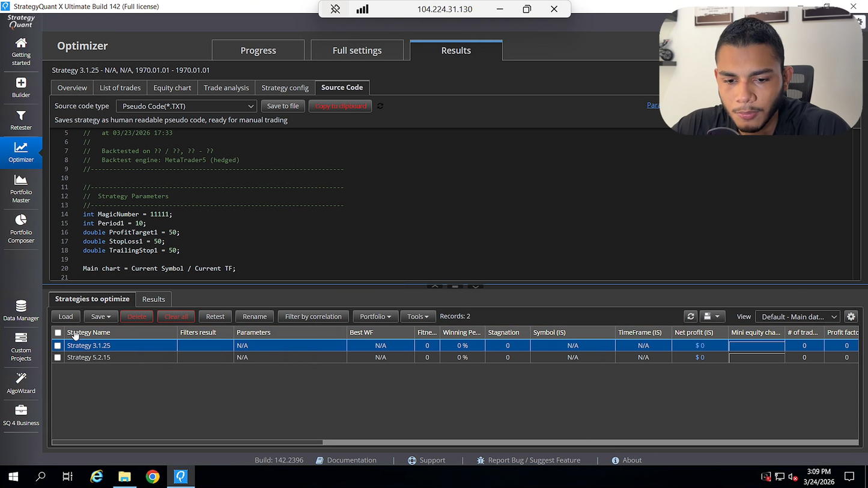Toggle the select-all header checkbox
The width and height of the screenshot is (868, 488).
pyautogui.click(x=58, y=333)
